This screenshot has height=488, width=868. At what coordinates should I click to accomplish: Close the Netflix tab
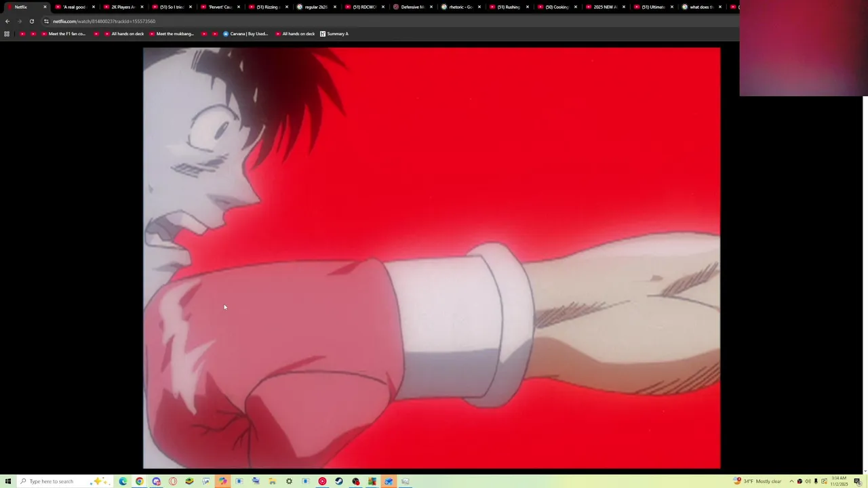(45, 7)
